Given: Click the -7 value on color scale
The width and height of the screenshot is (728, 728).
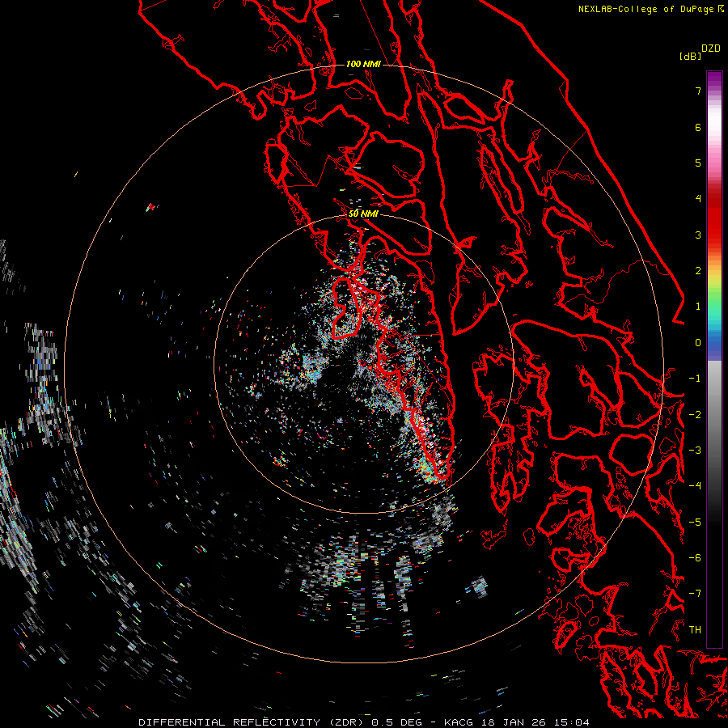Looking at the screenshot, I should pos(695,594).
